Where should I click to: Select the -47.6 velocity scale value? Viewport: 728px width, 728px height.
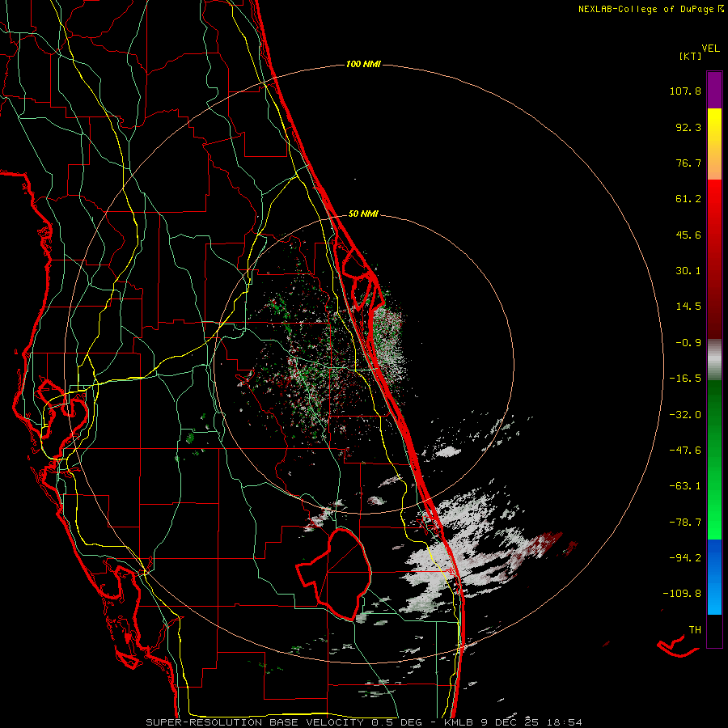tap(685, 451)
